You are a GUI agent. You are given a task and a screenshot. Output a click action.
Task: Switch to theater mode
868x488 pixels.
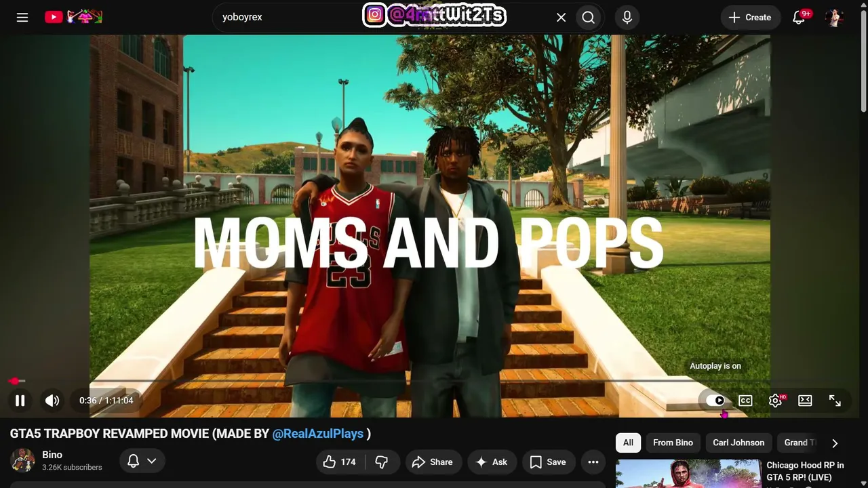[805, 401]
